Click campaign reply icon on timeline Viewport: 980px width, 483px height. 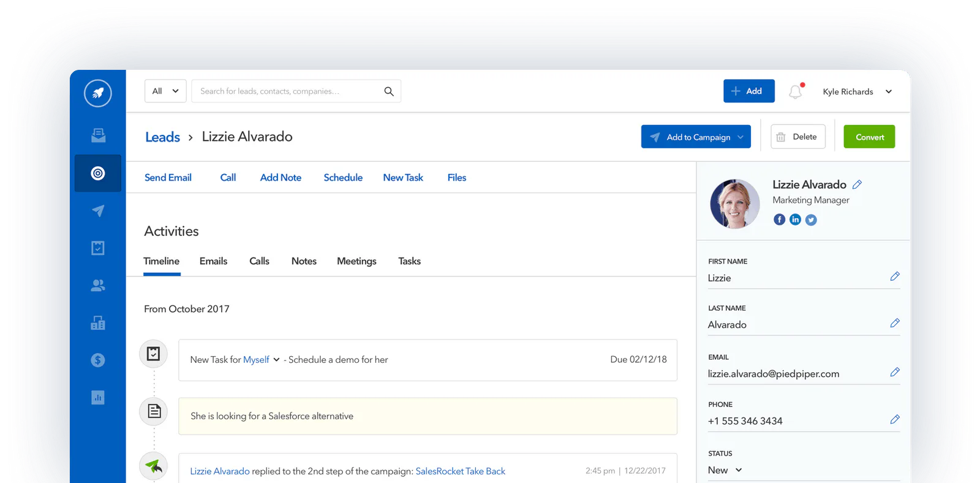(154, 466)
